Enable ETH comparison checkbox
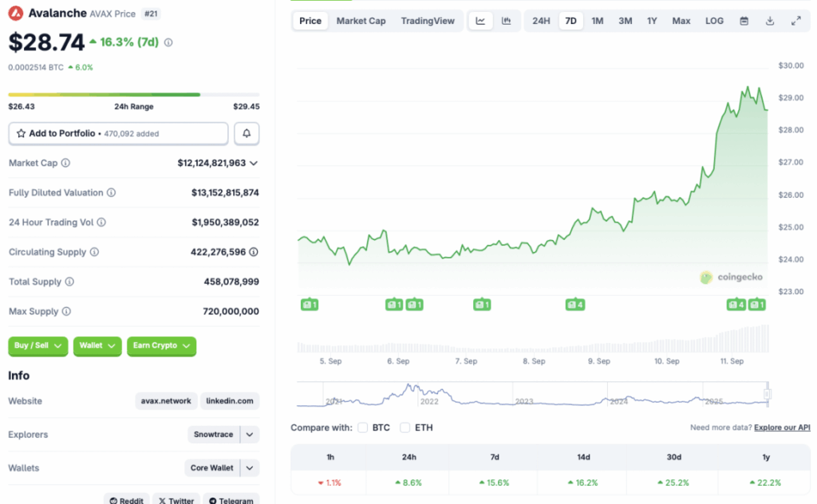The width and height of the screenshot is (817, 504). click(405, 427)
